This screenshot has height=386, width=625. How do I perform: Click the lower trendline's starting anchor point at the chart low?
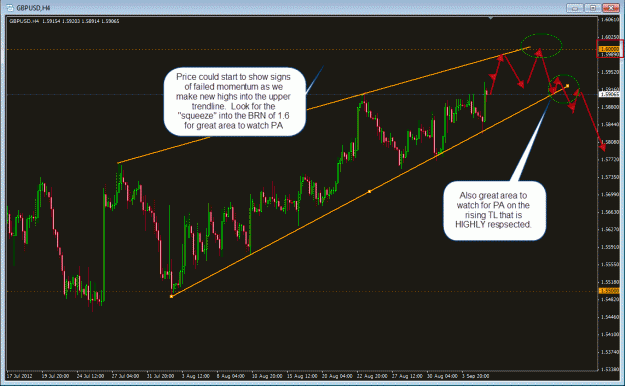click(171, 296)
